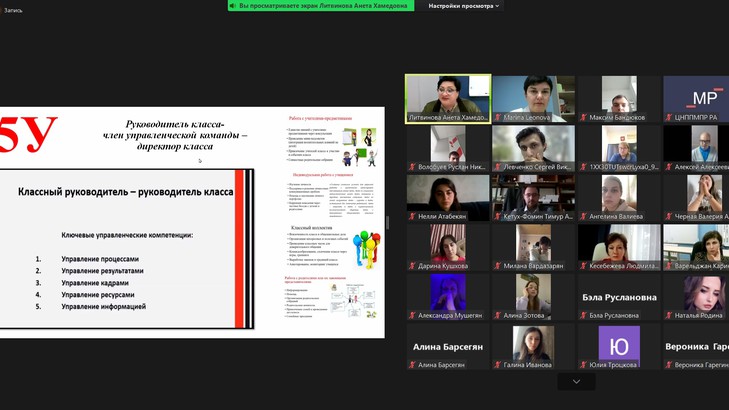Click muted mic icon beside Алина Барсегян label
The height and width of the screenshot is (410, 729).
click(x=412, y=365)
